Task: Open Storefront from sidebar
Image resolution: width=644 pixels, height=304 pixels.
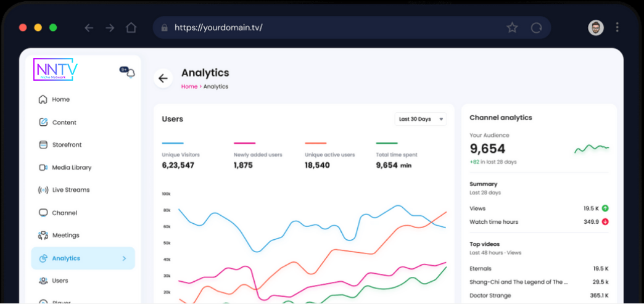Action: click(x=67, y=145)
